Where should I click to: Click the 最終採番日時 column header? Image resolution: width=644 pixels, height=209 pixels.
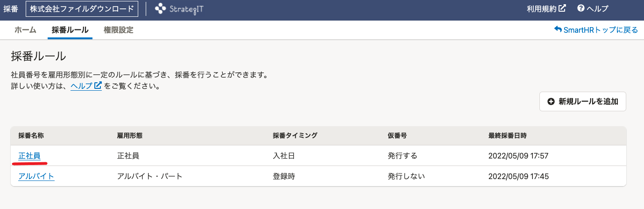508,136
